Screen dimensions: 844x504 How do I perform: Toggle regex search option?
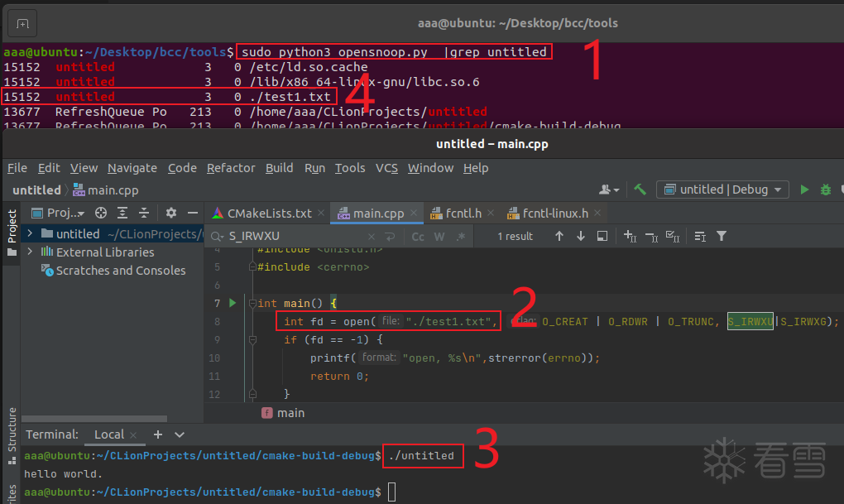click(x=461, y=237)
